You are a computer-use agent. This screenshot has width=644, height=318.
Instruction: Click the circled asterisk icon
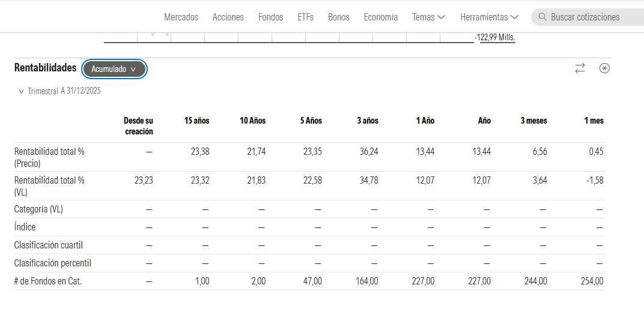point(604,68)
